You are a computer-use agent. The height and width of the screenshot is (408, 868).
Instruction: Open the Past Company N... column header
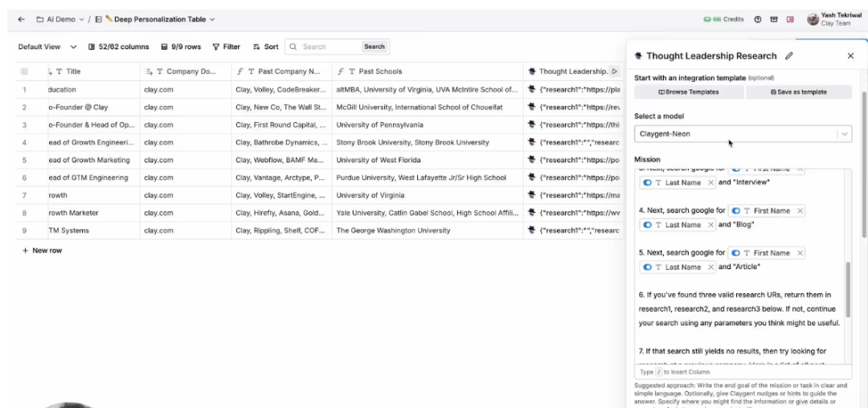pos(282,71)
